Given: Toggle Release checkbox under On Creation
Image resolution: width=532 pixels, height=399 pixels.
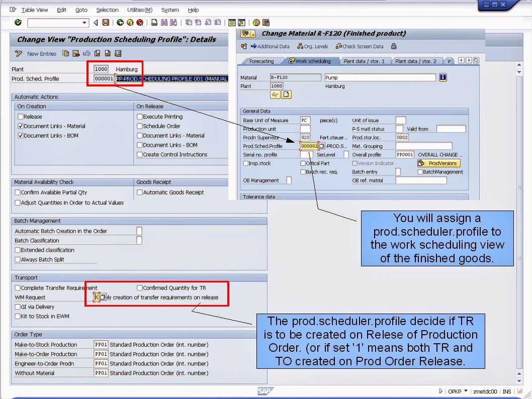Looking at the screenshot, I should [x=20, y=117].
